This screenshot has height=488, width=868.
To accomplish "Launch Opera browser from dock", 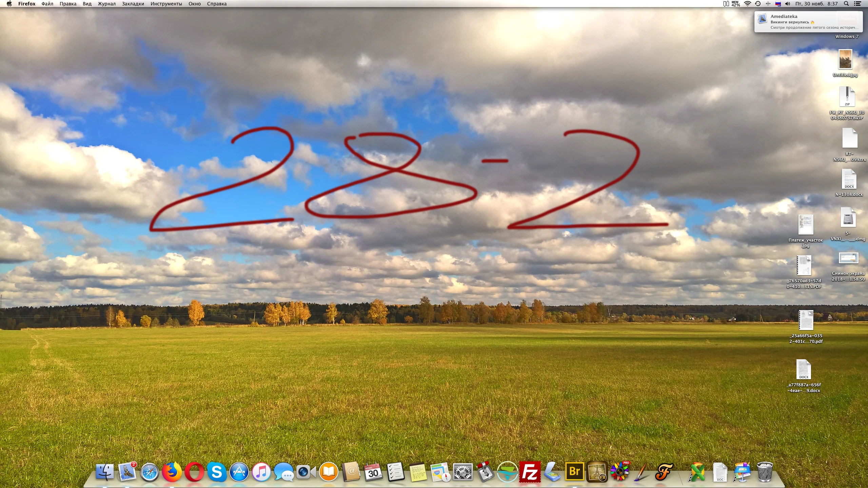I will point(194,472).
